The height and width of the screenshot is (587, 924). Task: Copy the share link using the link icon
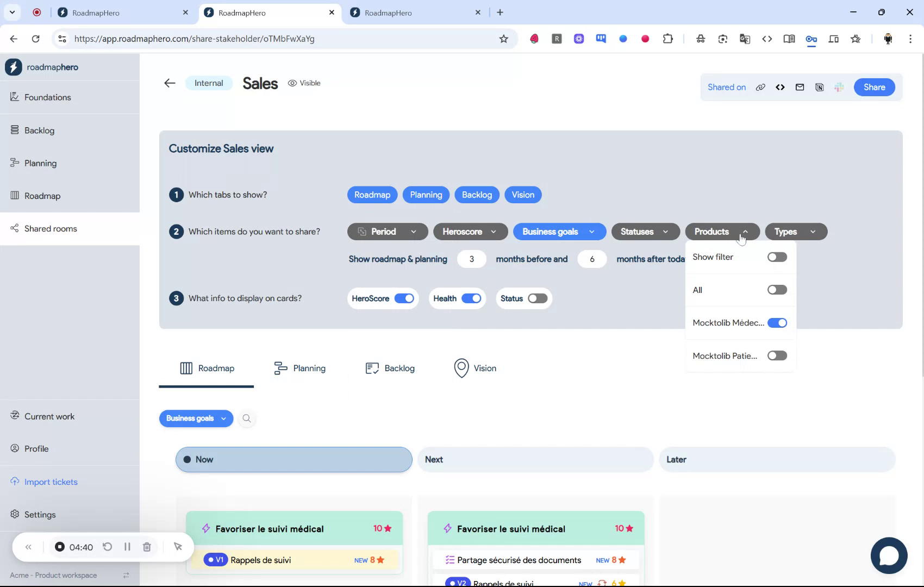click(760, 87)
